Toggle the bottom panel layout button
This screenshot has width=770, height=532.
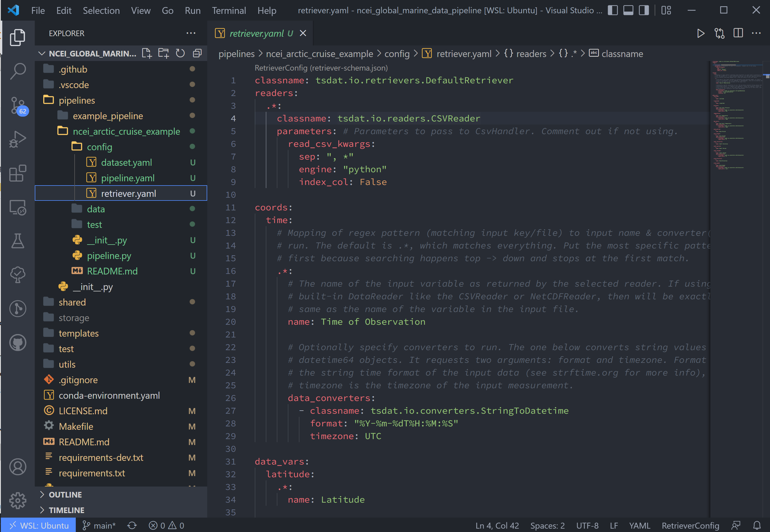pos(628,10)
